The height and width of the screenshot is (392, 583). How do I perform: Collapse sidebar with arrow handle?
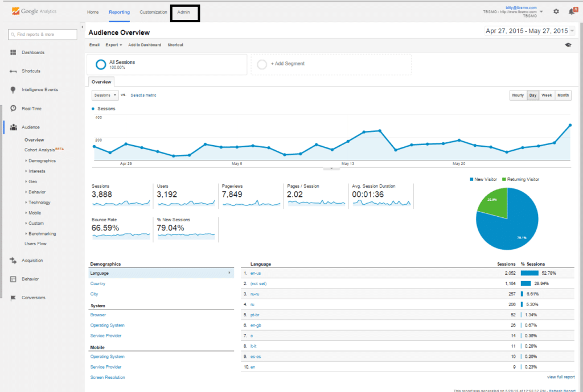82,27
